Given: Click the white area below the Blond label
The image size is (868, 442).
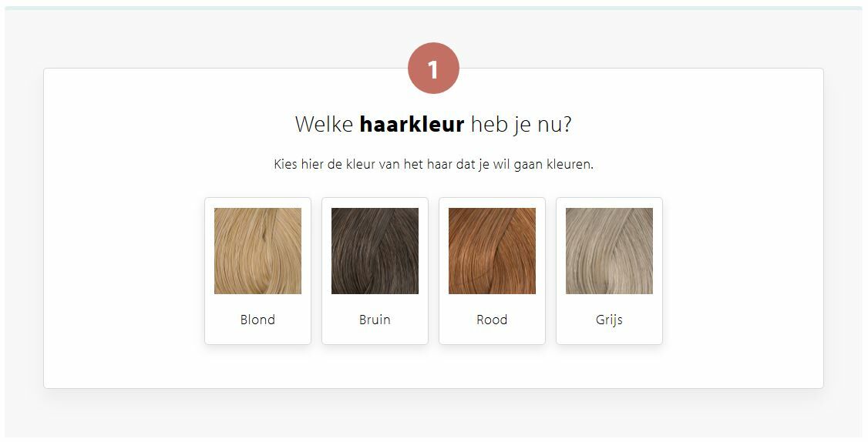Looking at the screenshot, I should pyautogui.click(x=258, y=337).
